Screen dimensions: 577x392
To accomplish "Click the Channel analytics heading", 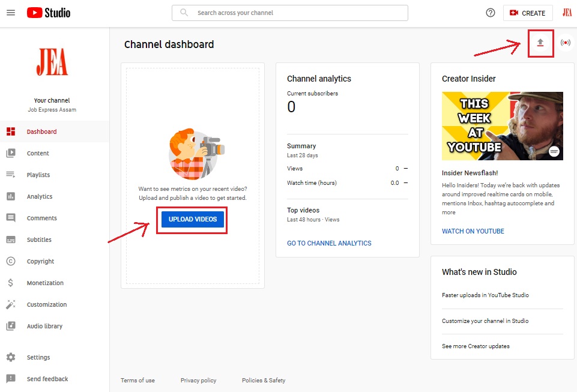I will [319, 79].
